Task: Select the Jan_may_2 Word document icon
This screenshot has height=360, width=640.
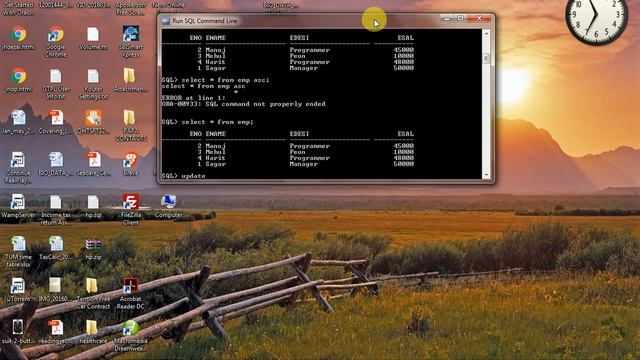Action: point(18,118)
